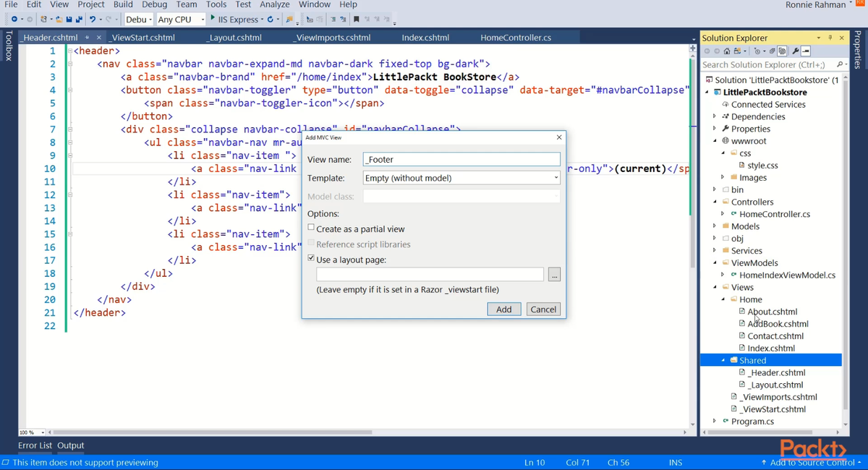
Task: Click the browser Refresh icon beside IIS Express
Action: tap(271, 20)
